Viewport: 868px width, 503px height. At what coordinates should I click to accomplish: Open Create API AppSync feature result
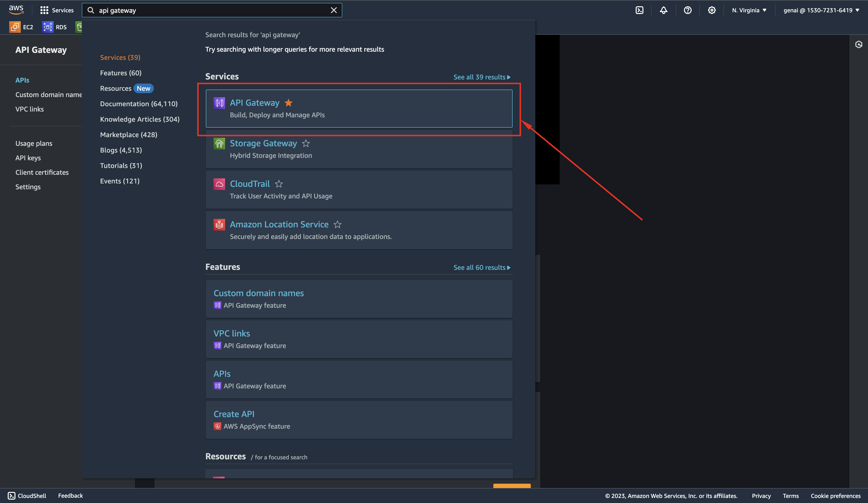click(x=359, y=420)
